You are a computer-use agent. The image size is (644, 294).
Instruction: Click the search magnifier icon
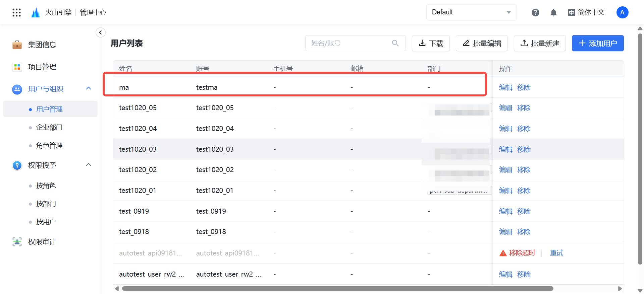pyautogui.click(x=395, y=43)
